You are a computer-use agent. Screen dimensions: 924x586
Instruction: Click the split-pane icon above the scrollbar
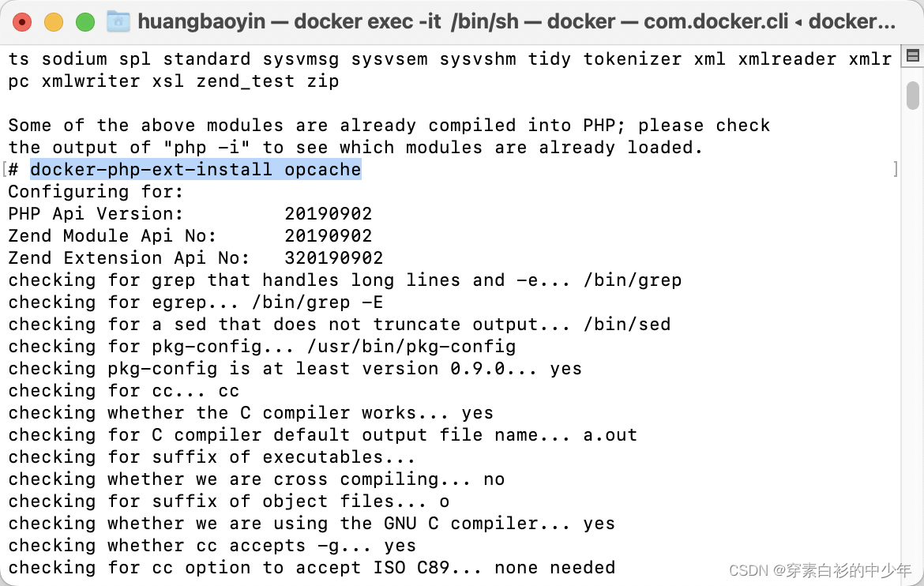914,56
